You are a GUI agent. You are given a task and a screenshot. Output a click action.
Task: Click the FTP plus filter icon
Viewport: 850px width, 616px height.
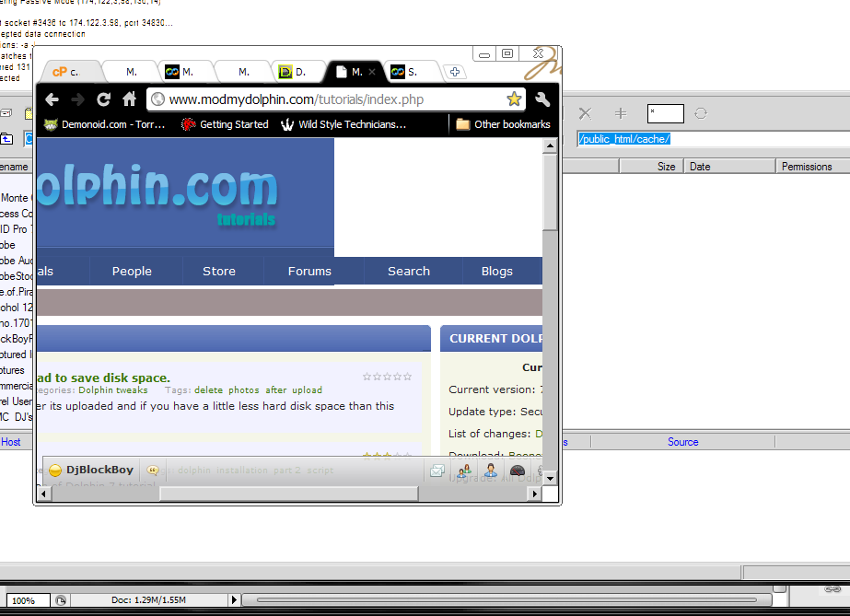click(x=621, y=113)
